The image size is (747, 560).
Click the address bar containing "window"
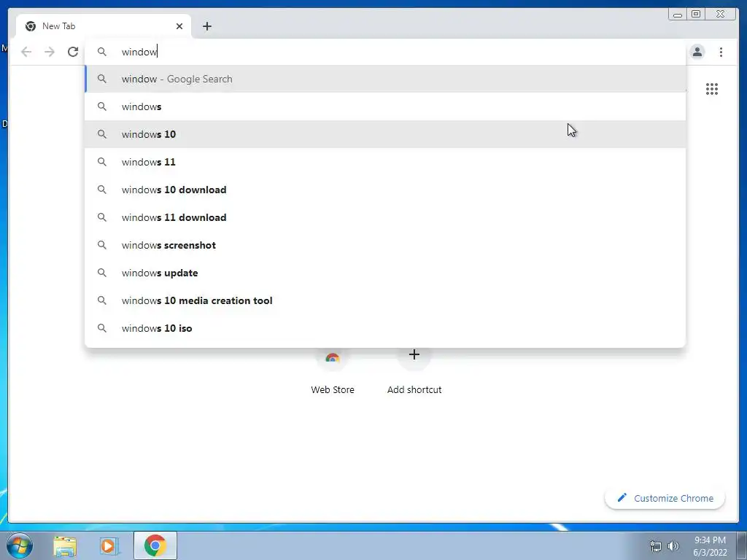pos(385,52)
